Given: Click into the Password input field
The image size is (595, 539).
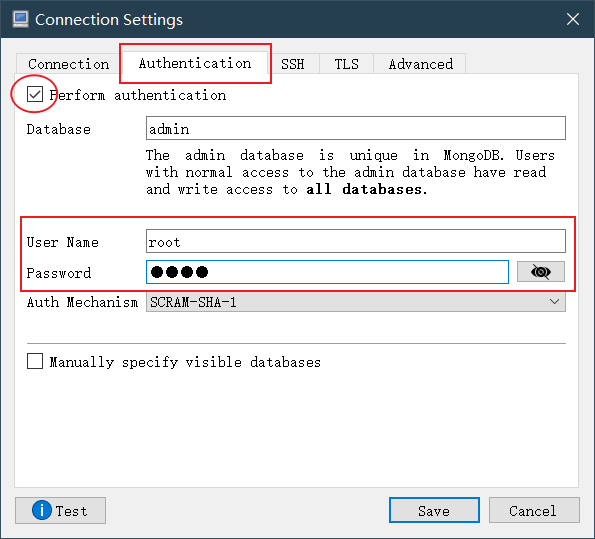Looking at the screenshot, I should (x=327, y=272).
